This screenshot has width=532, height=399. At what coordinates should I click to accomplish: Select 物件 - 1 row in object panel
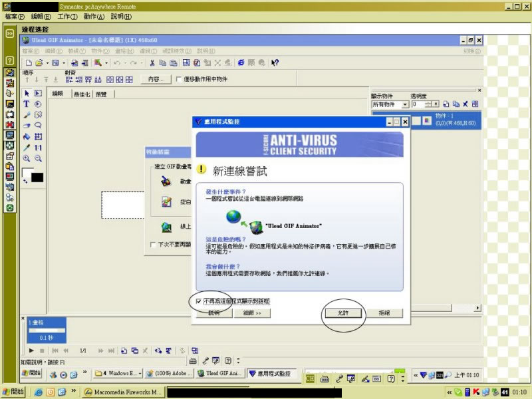point(446,120)
